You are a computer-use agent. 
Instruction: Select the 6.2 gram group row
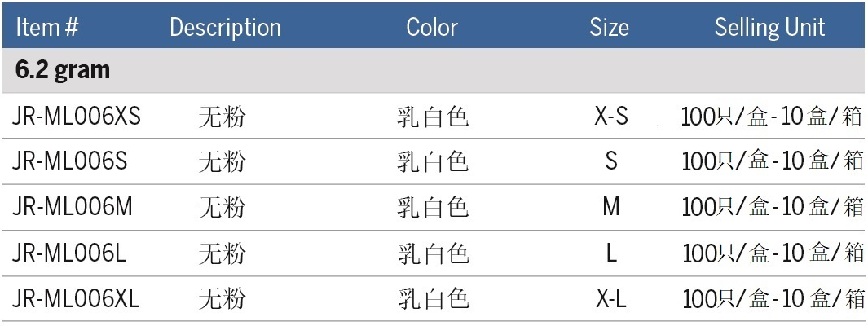(63, 71)
